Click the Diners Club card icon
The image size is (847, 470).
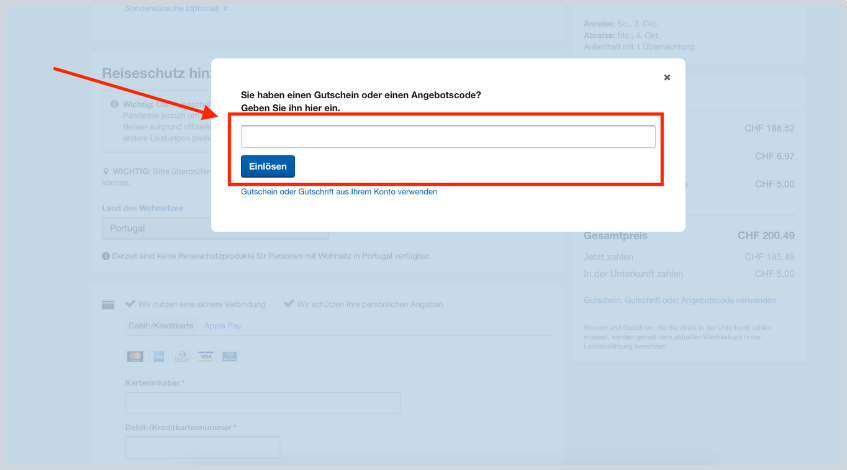182,356
